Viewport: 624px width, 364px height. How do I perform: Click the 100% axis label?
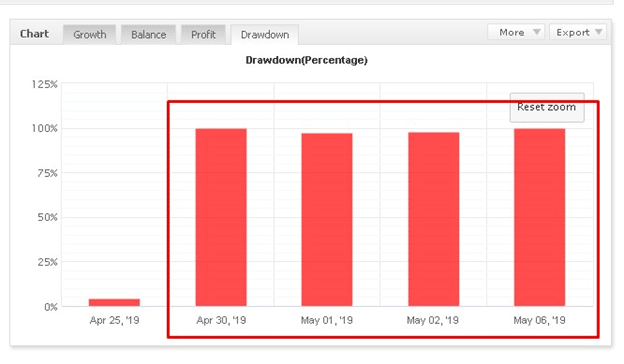45,128
